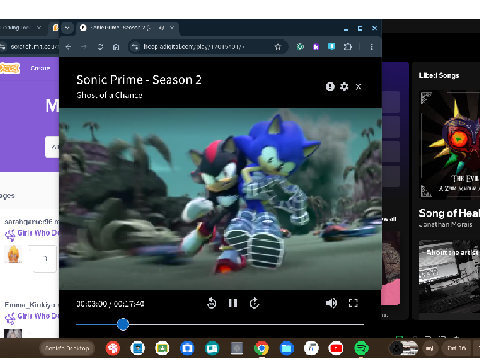Open the profile picture app icon on shelf
This screenshot has height=360, width=480.
pyautogui.click(x=138, y=348)
